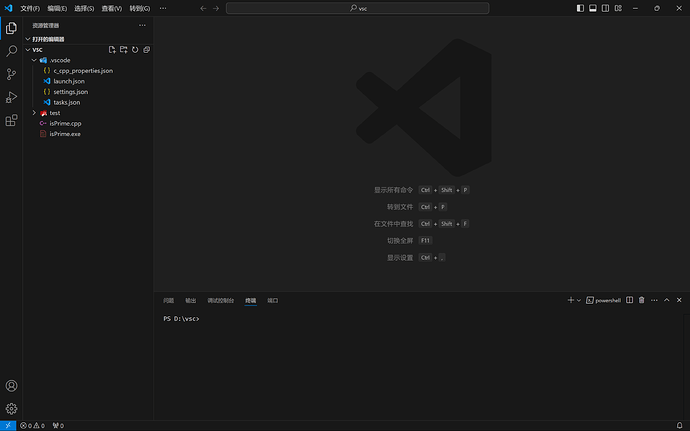This screenshot has width=690, height=431.
Task: Click the New File icon in VSC header
Action: (112, 50)
